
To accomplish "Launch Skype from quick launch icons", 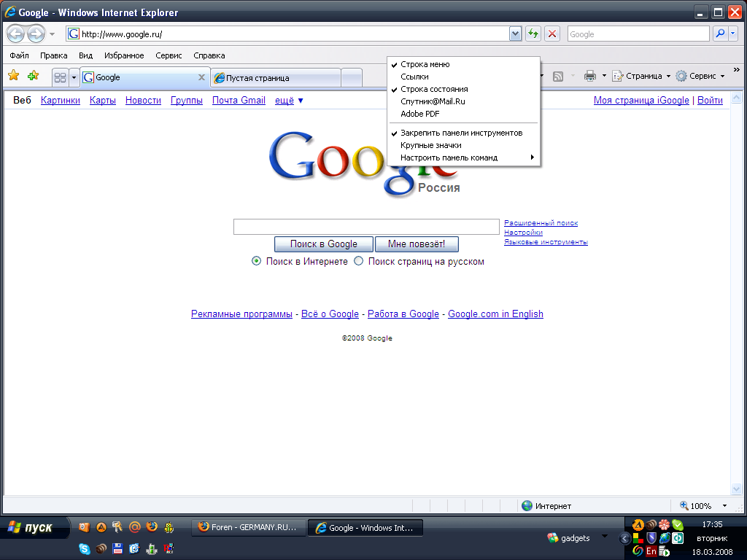I will (85, 548).
